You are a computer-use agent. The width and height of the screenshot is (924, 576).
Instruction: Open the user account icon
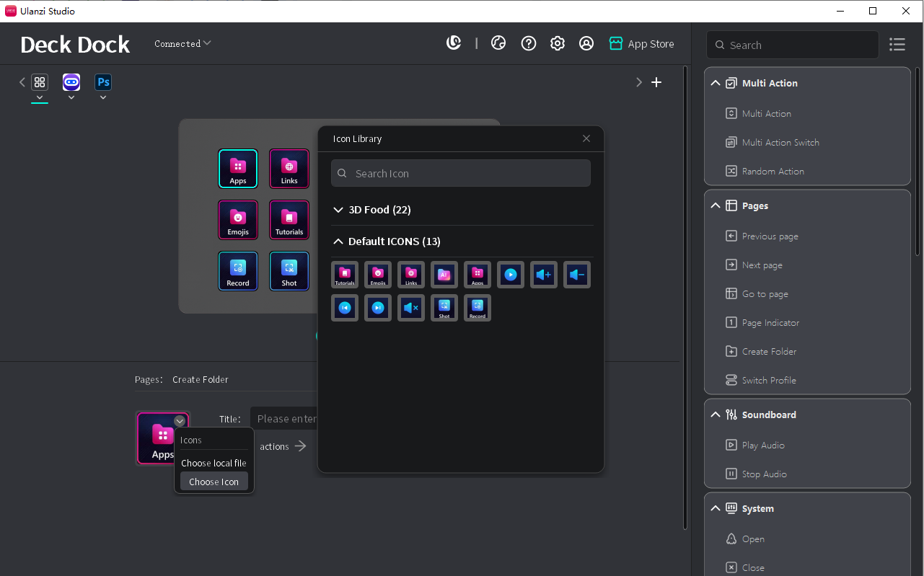point(586,43)
